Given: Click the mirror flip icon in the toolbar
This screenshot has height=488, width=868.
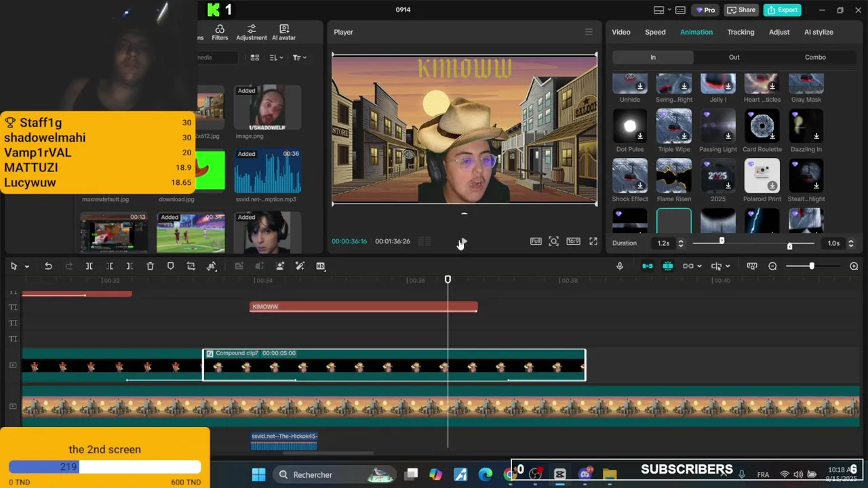Looking at the screenshot, I should coord(211,266).
